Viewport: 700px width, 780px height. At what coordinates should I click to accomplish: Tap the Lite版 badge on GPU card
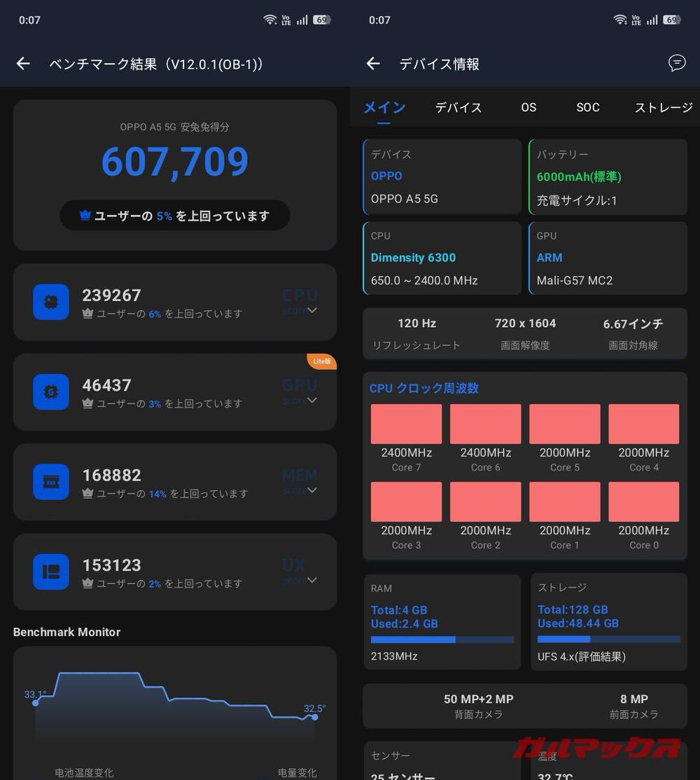click(x=322, y=361)
